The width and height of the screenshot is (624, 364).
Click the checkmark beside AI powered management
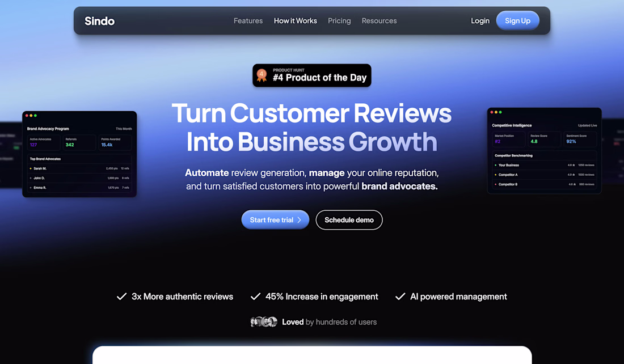click(400, 297)
